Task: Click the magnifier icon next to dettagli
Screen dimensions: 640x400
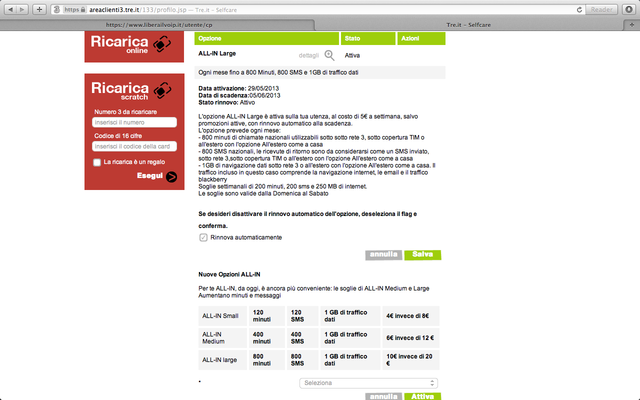Action: [x=329, y=56]
